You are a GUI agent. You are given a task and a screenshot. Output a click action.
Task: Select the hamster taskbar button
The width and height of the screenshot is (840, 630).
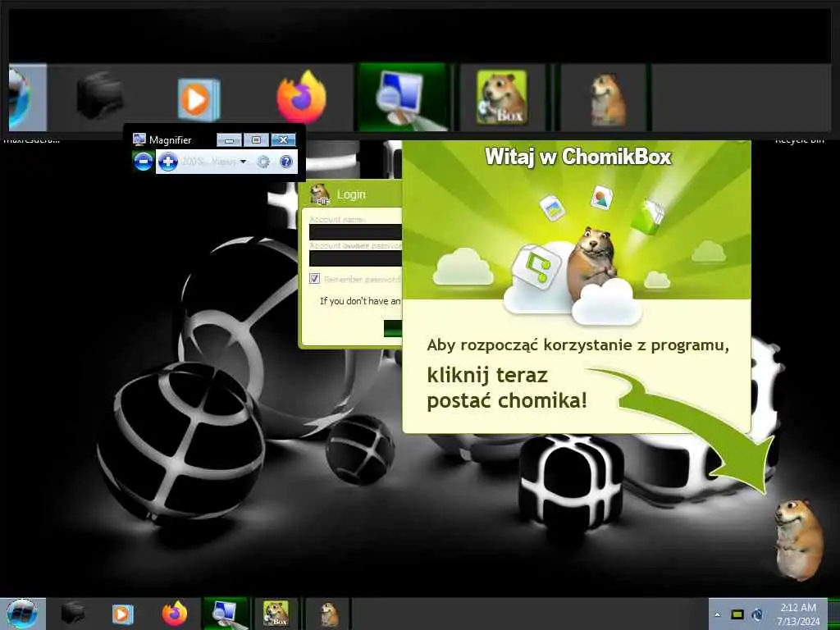pos(328,614)
